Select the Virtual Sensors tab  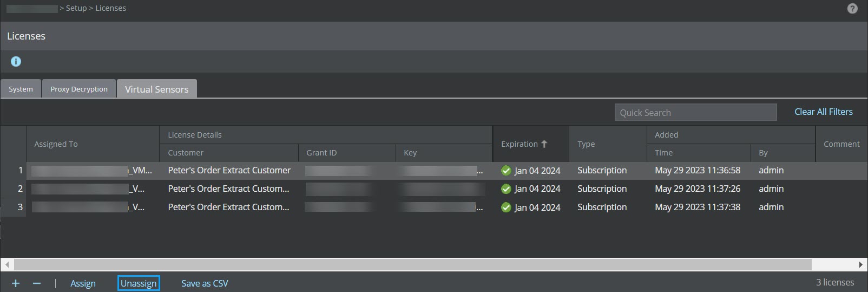pos(157,89)
